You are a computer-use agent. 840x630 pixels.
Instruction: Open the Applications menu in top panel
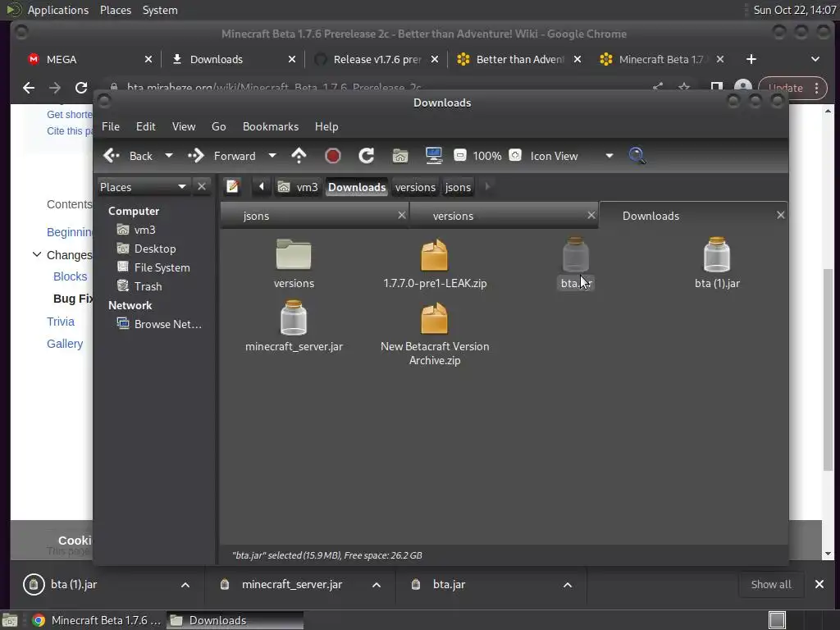58,10
